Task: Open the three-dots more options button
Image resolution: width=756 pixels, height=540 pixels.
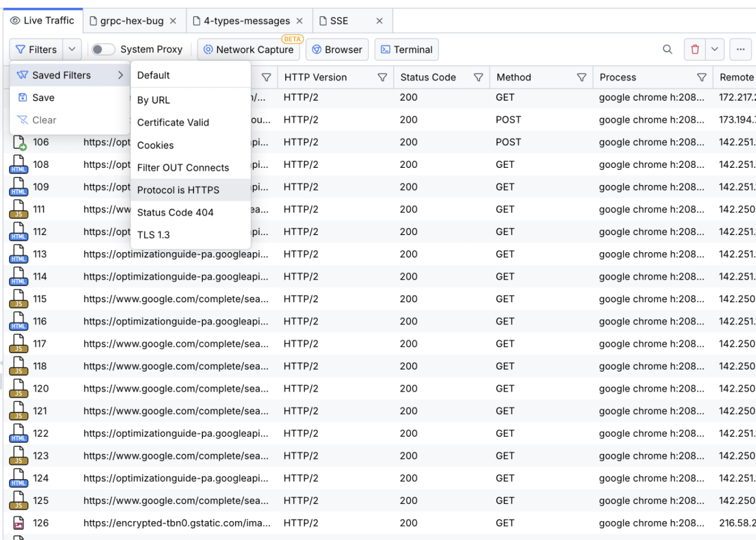Action: click(740, 50)
